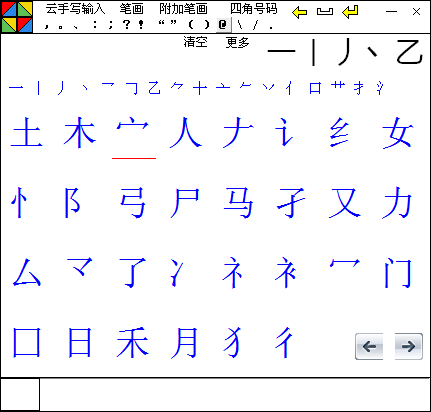Insert the Chinese comma ，punctuation
Screen dimensions: 431x412
tap(47, 26)
